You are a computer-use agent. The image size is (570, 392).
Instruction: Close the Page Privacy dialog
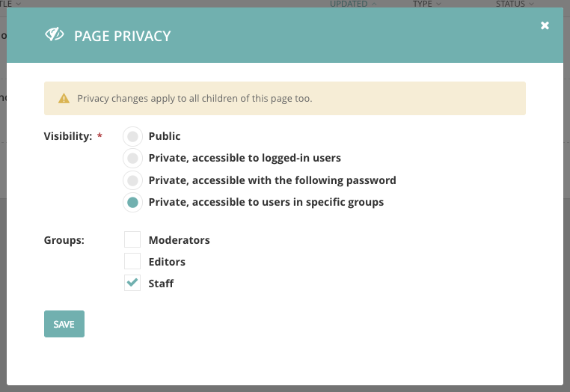545,25
